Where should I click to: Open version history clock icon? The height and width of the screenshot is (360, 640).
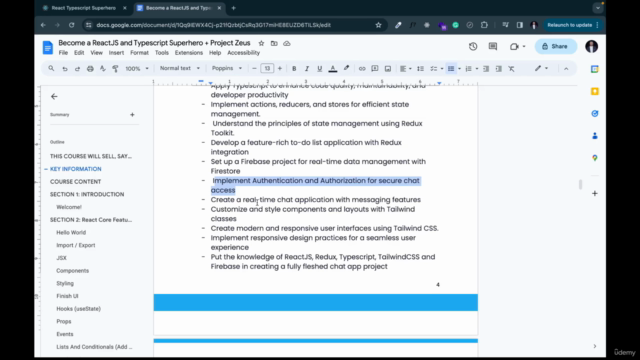[473, 47]
